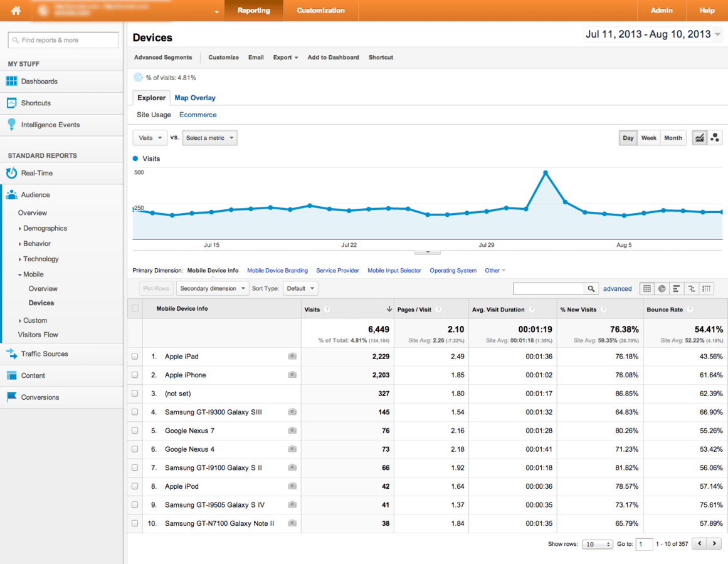Open the Content section icon
728x564 pixels.
11,375
